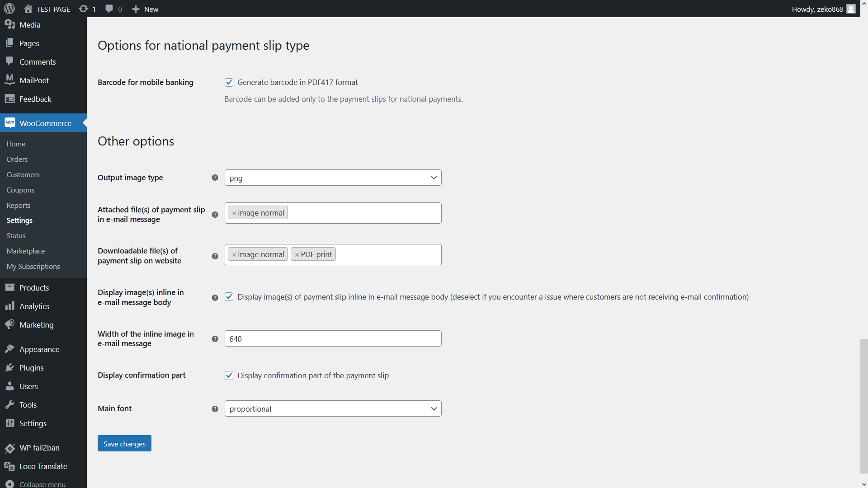Click the Analytics bar chart icon
This screenshot has height=488, width=868.
tap(9, 306)
